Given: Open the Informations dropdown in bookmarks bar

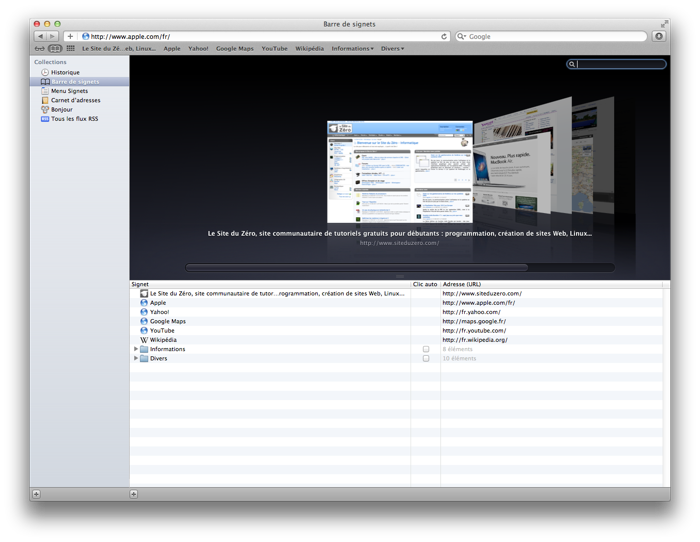Looking at the screenshot, I should pyautogui.click(x=352, y=48).
